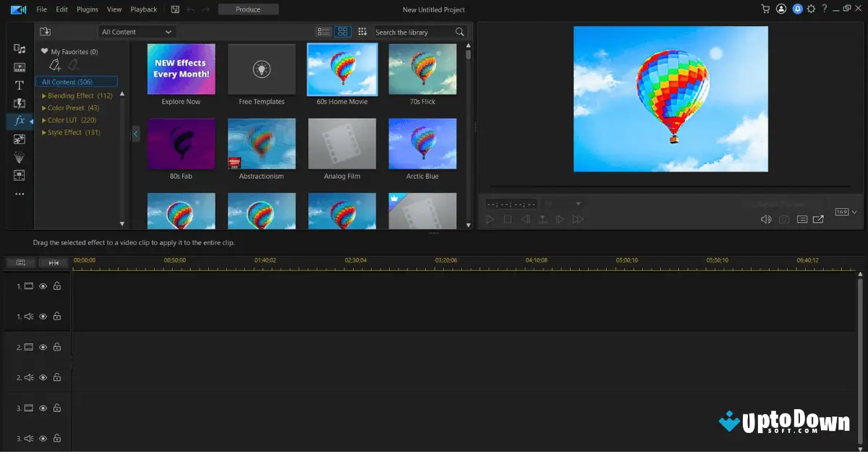Screen dimensions: 868x454
Task: Open the Playback menu
Action: pos(143,9)
